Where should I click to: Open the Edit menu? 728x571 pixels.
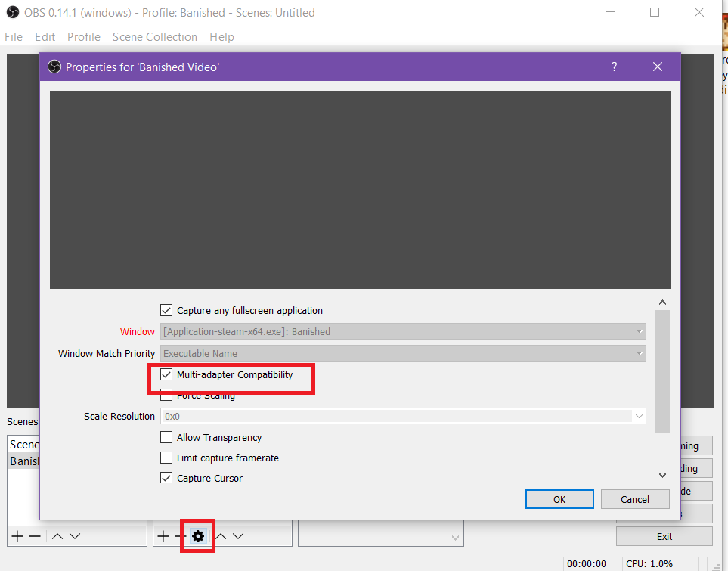(x=45, y=37)
